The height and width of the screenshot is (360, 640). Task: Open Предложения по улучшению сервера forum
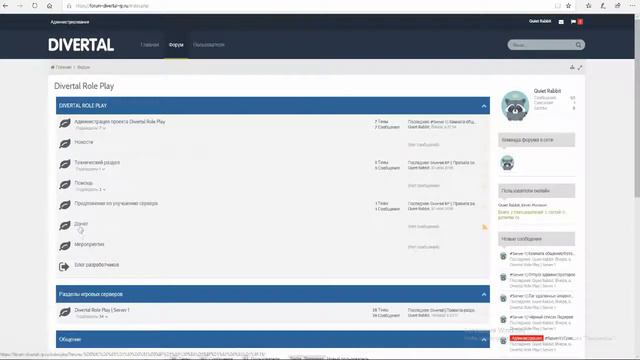coord(116,203)
